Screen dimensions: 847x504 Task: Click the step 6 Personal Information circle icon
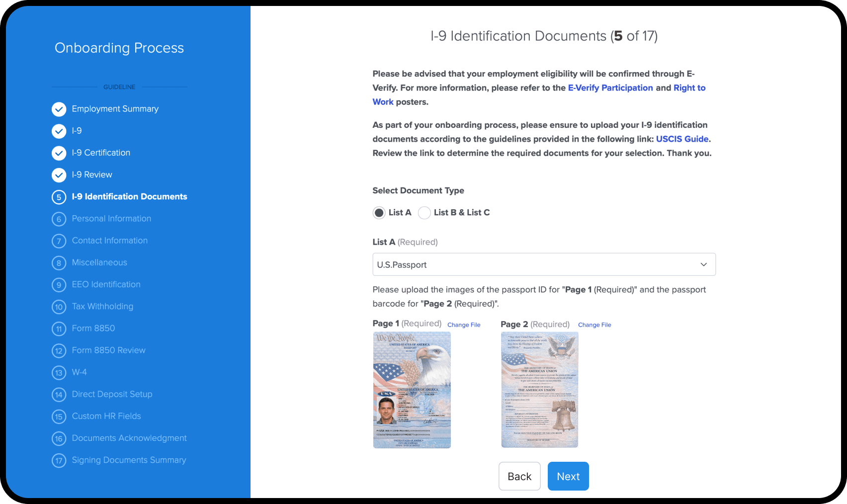pos(59,219)
